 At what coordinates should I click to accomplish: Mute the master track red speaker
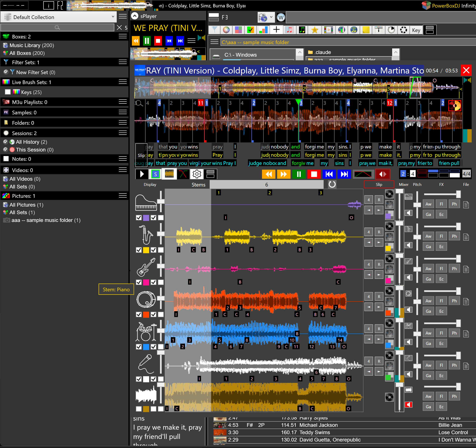[409, 404]
